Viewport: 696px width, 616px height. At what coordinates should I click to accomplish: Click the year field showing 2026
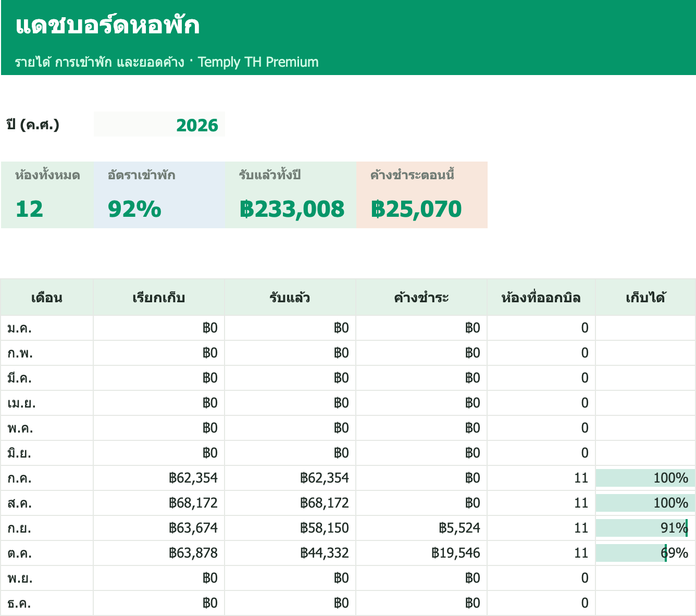[x=159, y=125]
